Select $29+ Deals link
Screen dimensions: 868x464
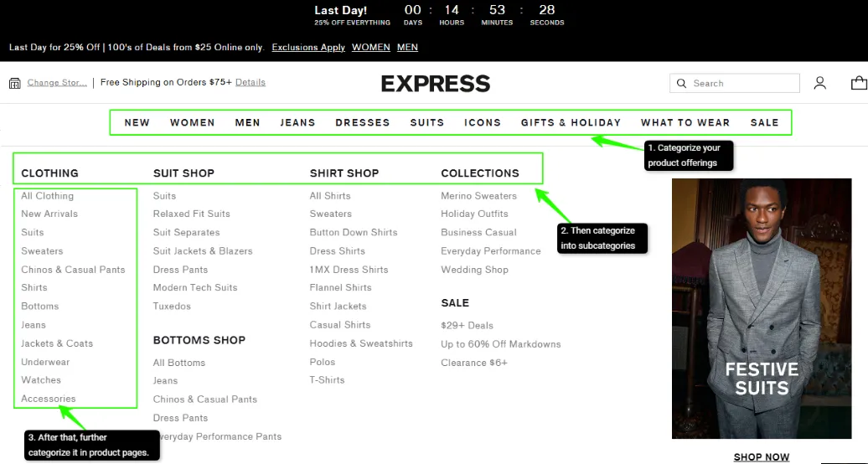tap(467, 326)
